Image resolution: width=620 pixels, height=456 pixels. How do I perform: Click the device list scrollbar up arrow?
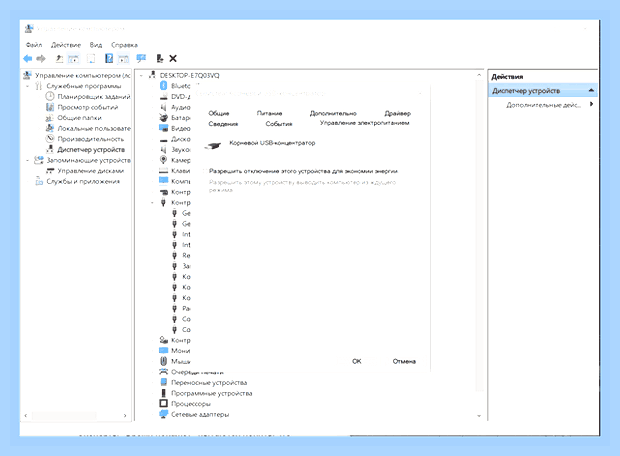point(479,74)
